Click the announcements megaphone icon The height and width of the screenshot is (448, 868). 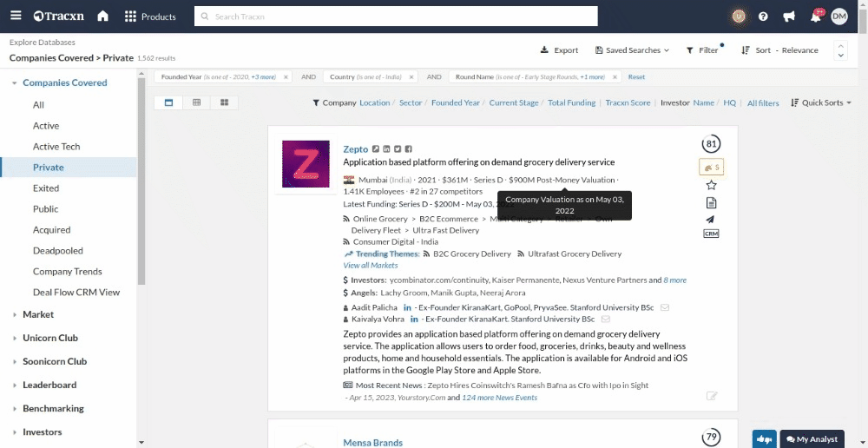[789, 16]
